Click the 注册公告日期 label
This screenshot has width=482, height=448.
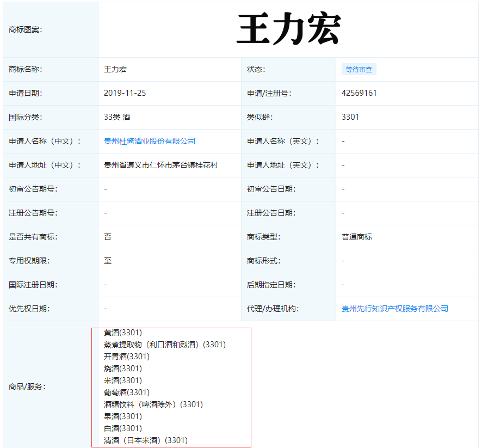[271, 213]
